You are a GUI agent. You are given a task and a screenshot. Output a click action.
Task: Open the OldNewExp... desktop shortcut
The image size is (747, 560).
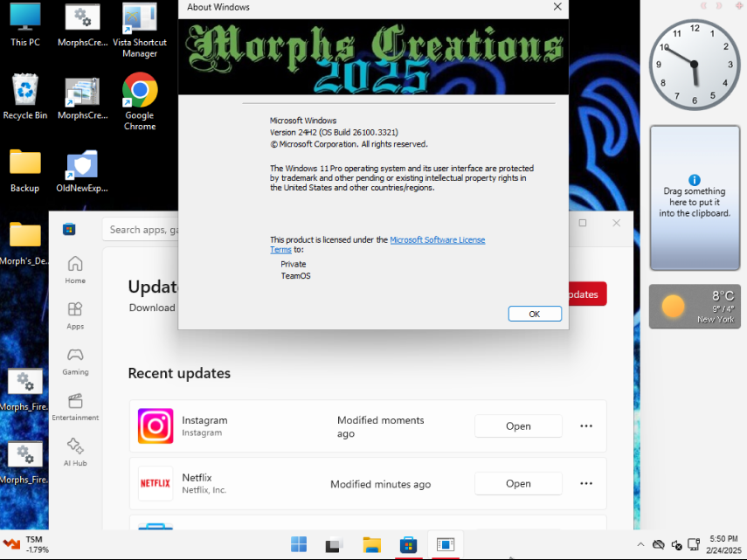tap(82, 170)
